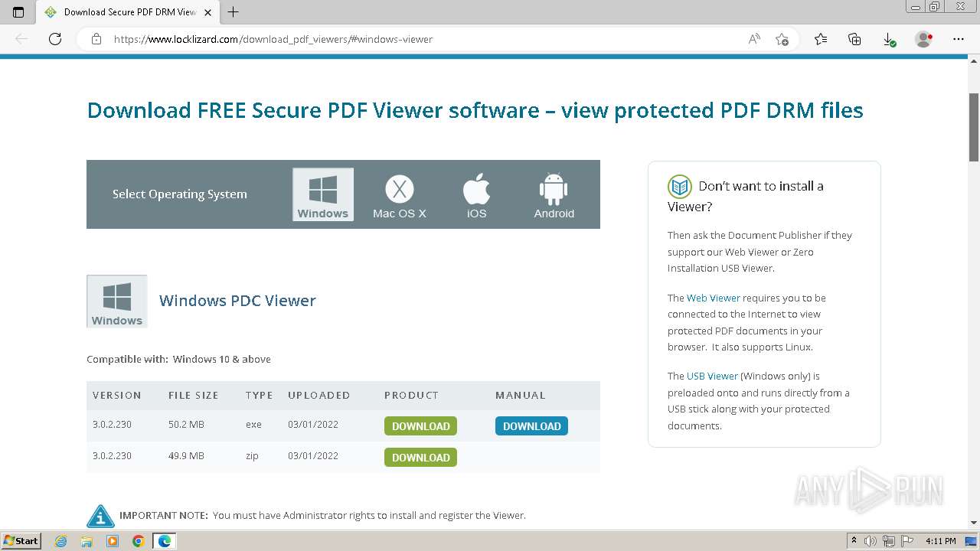
Task: Click the zip type cell
Action: 252,456
